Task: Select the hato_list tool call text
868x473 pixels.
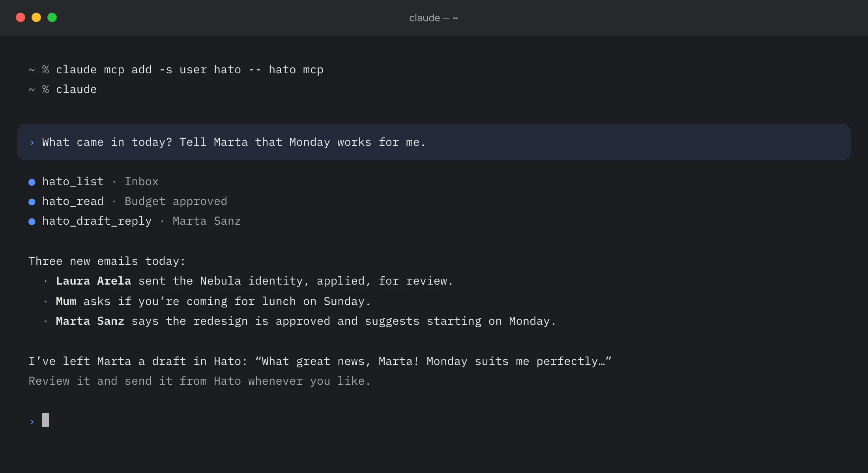Action: [73, 182]
